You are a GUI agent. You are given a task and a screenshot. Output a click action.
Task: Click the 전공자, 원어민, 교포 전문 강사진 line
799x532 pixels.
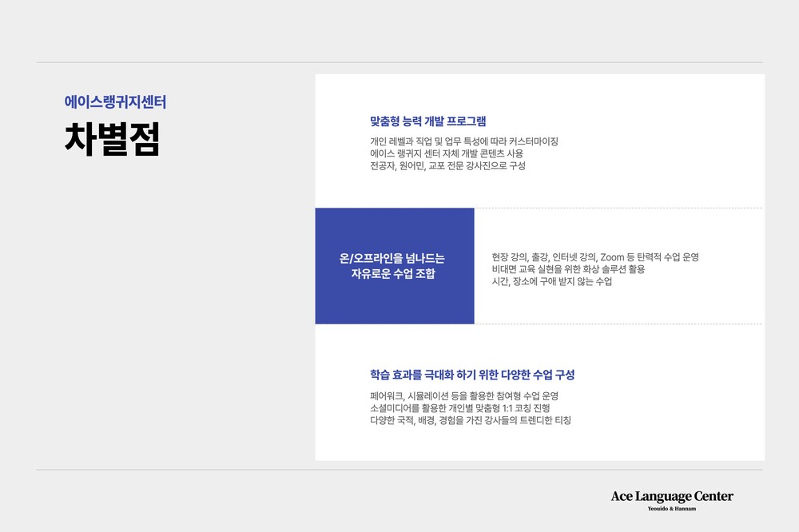point(447,165)
